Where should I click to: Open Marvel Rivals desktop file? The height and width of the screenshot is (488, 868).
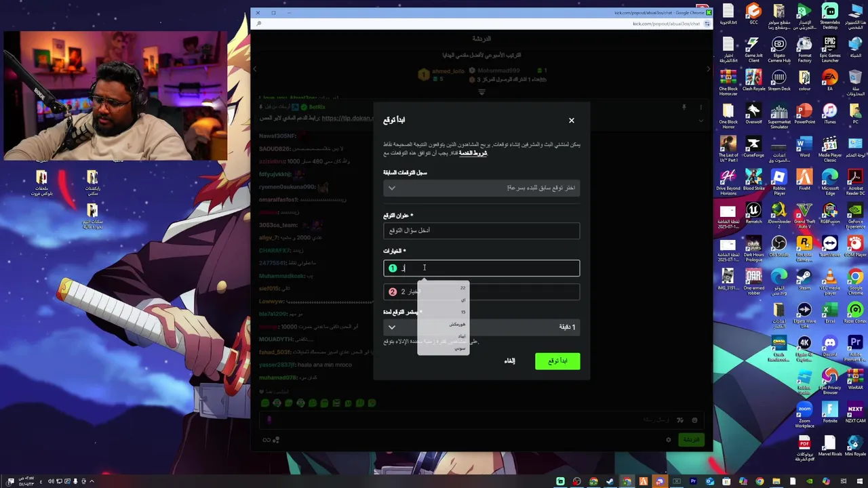coord(830,445)
